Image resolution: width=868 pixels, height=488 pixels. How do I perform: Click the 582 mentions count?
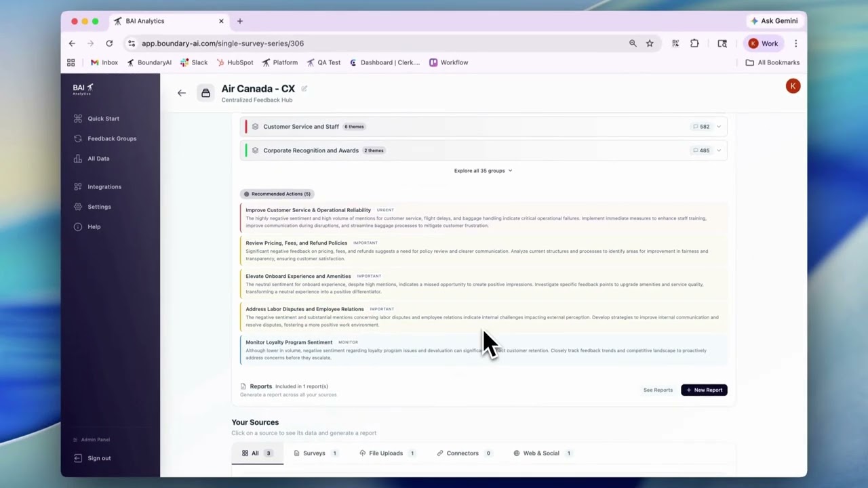tap(701, 127)
